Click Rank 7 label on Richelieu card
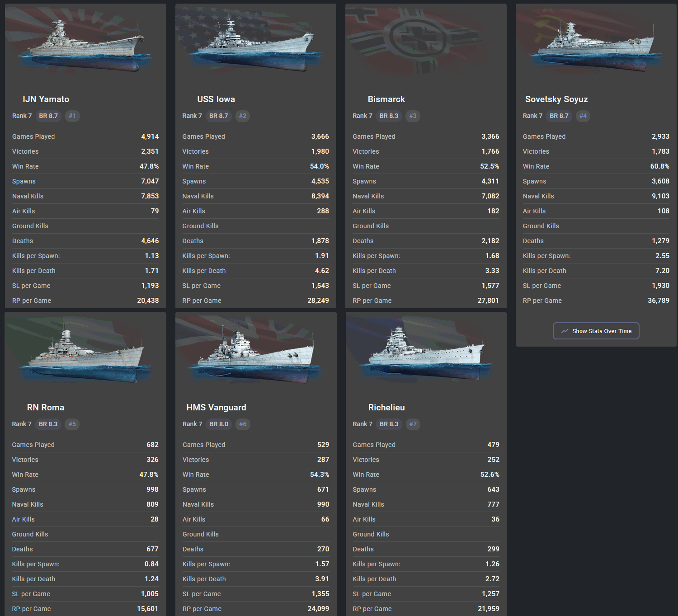Viewport: 678px width, 616px height. (x=363, y=424)
